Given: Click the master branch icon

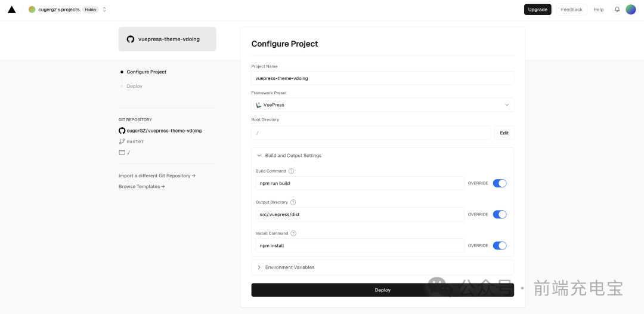Looking at the screenshot, I should coord(122,141).
